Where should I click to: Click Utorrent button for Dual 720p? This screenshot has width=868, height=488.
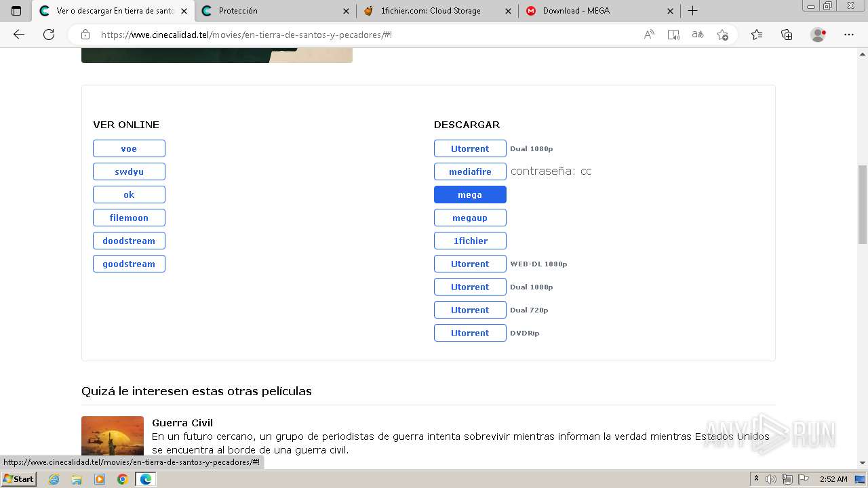click(x=470, y=310)
